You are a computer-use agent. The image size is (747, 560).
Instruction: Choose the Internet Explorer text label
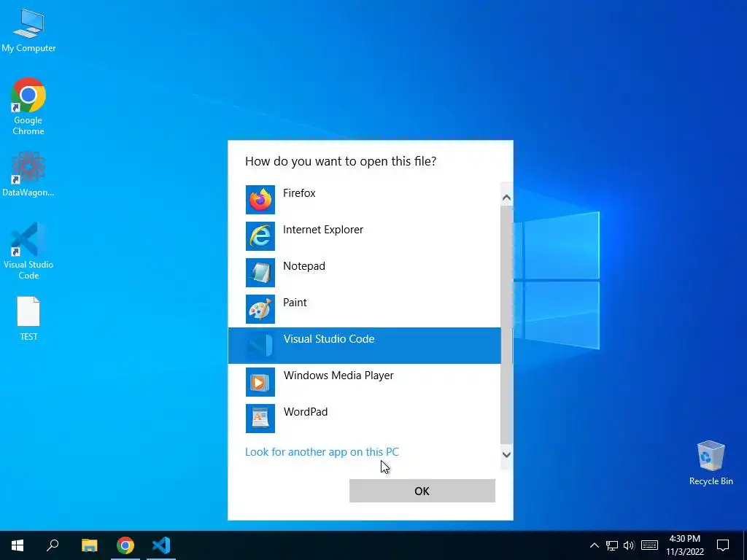pos(323,230)
